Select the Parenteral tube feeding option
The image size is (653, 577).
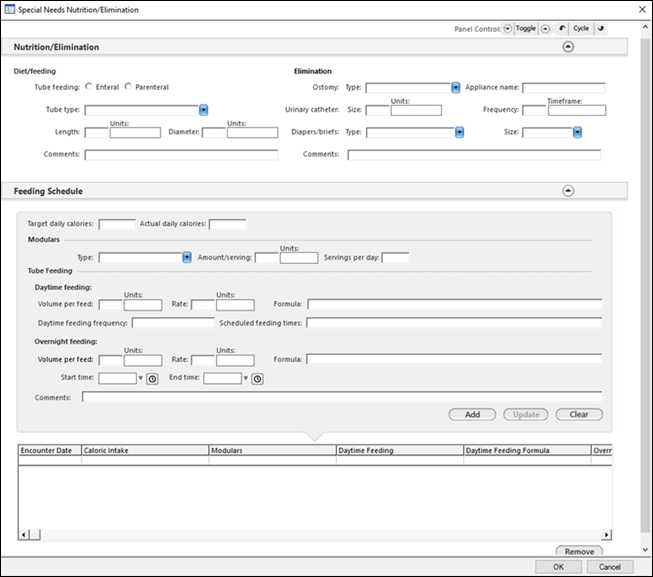click(x=129, y=87)
